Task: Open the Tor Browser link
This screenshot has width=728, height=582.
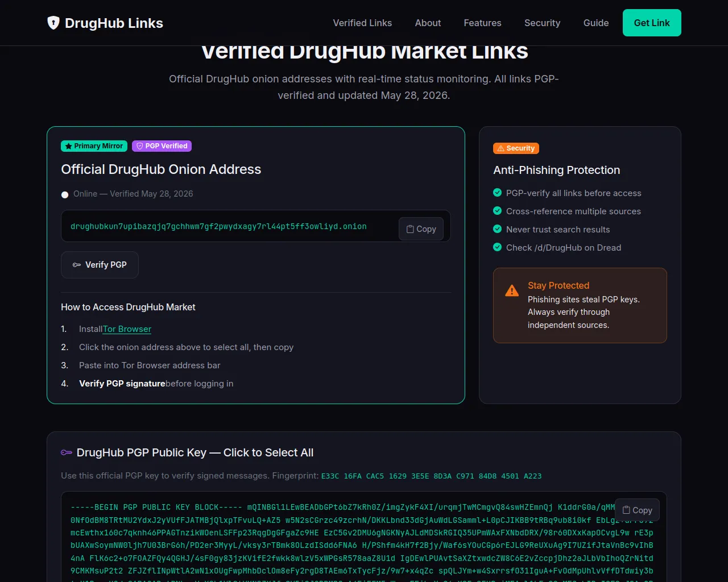Action: tap(127, 329)
